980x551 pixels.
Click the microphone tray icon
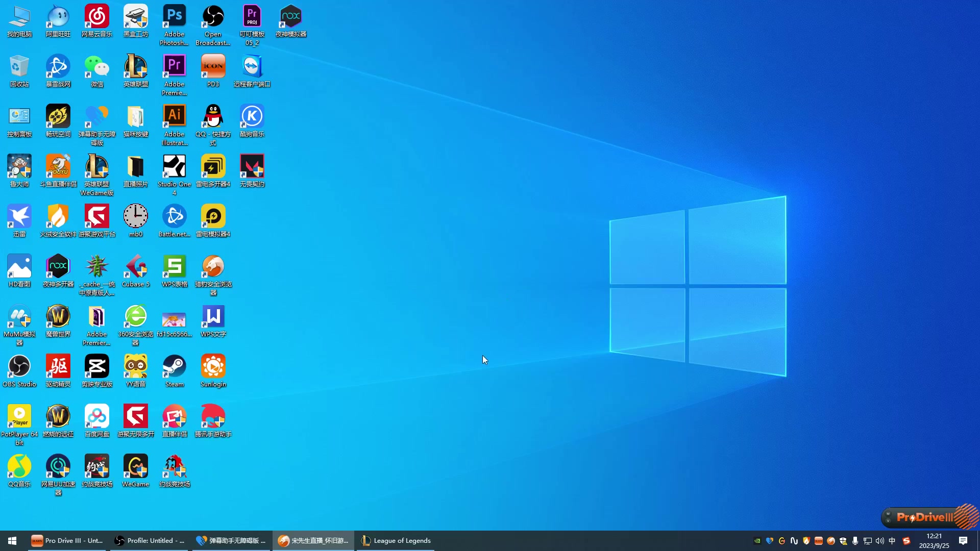pyautogui.click(x=855, y=541)
